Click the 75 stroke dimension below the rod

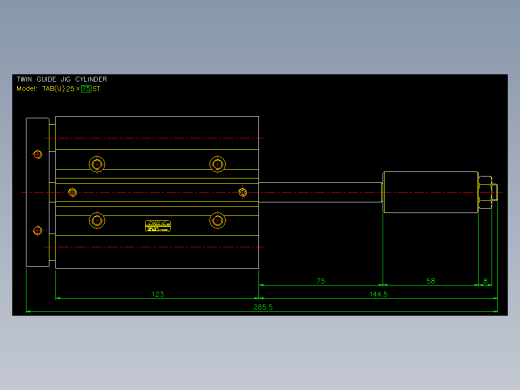[321, 281]
